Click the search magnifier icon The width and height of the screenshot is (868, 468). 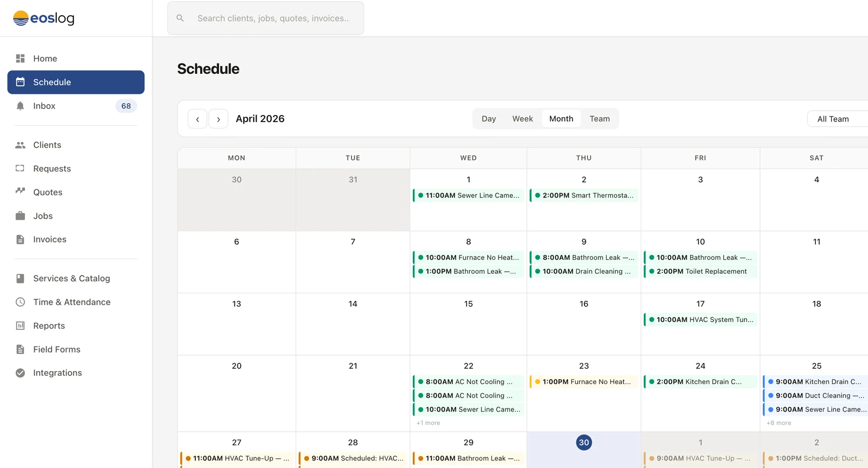click(180, 18)
